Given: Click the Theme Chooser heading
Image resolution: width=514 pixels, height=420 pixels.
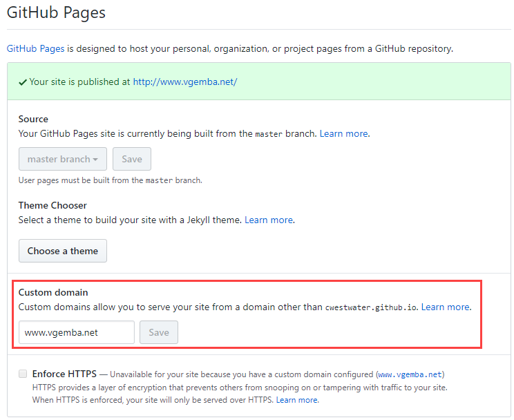Looking at the screenshot, I should 53,205.
